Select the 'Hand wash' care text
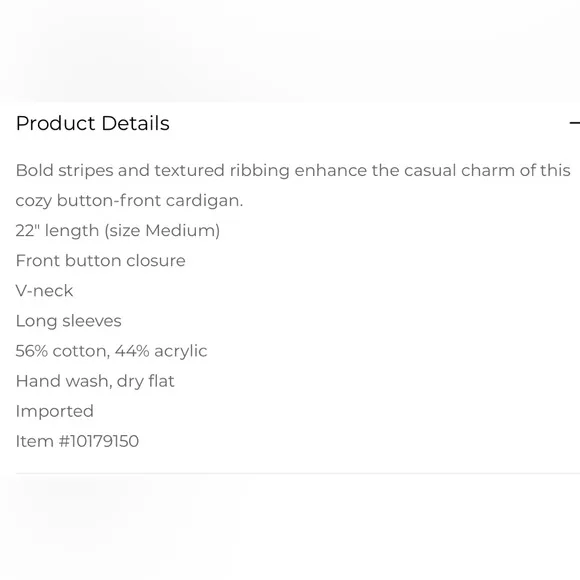Viewport: 580px width, 580px height. pyautogui.click(x=64, y=381)
